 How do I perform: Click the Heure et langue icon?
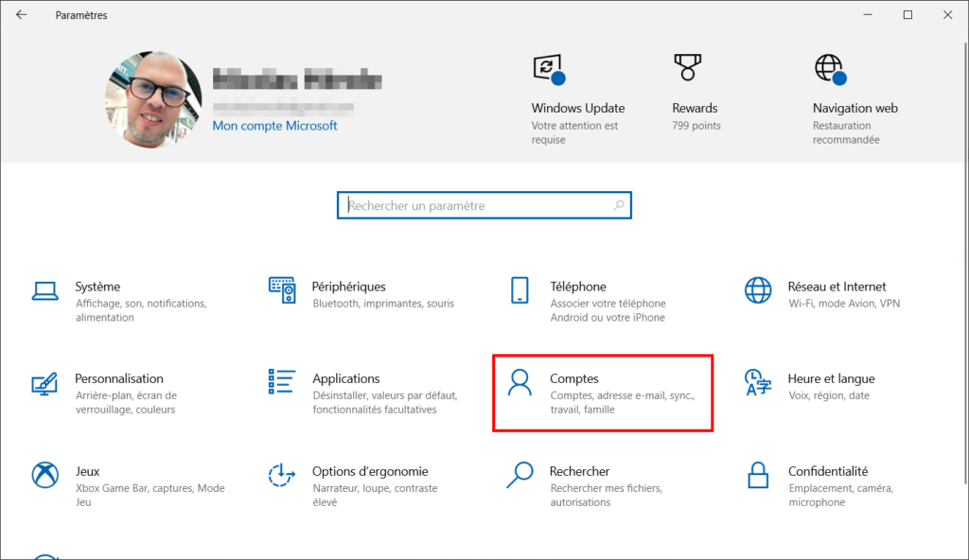coord(758,382)
